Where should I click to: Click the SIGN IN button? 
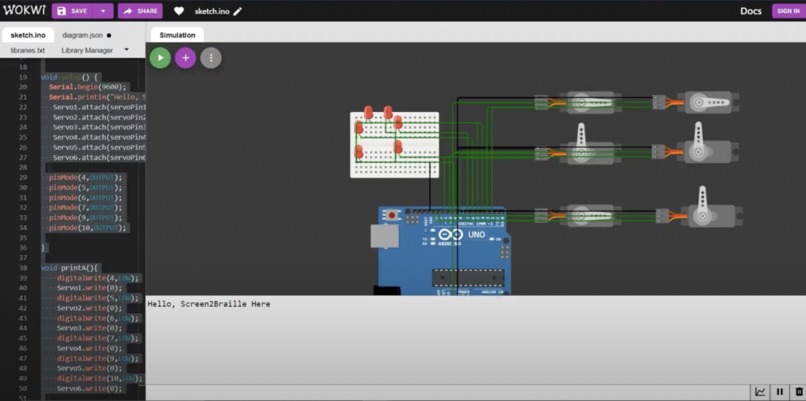coord(788,11)
